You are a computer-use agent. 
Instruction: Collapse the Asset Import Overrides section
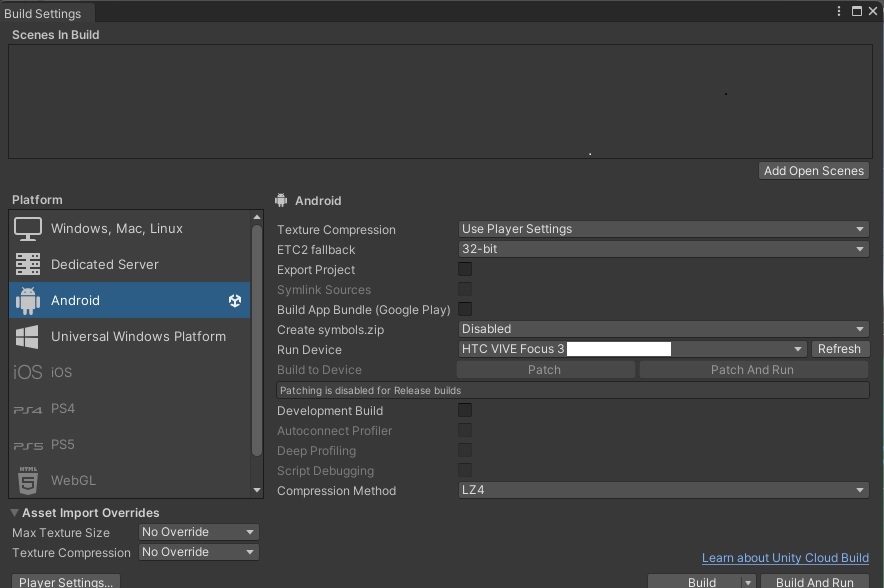[15, 513]
